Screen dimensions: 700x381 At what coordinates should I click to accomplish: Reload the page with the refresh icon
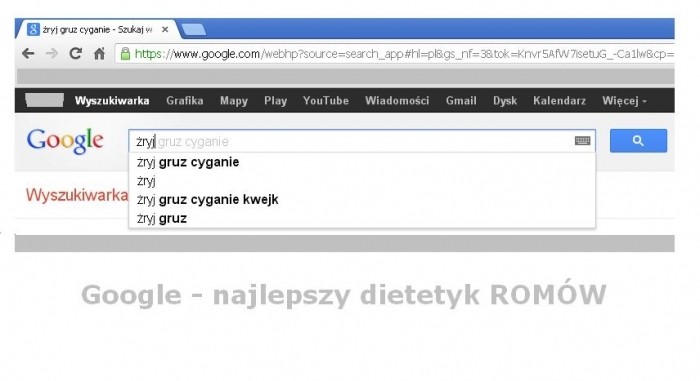point(75,54)
